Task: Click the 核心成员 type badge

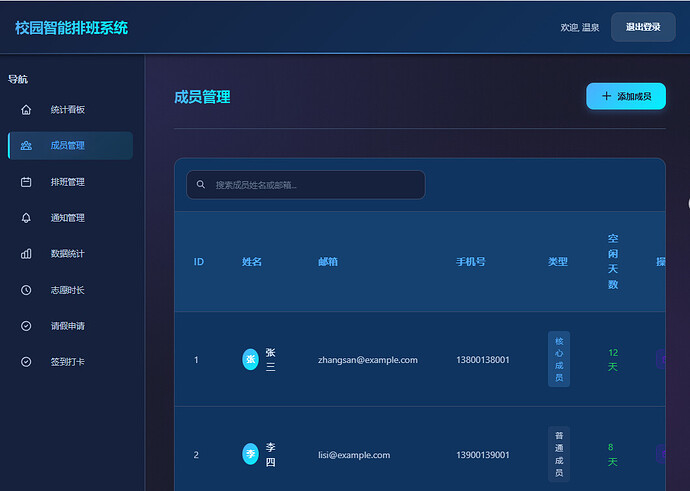Action: (559, 359)
